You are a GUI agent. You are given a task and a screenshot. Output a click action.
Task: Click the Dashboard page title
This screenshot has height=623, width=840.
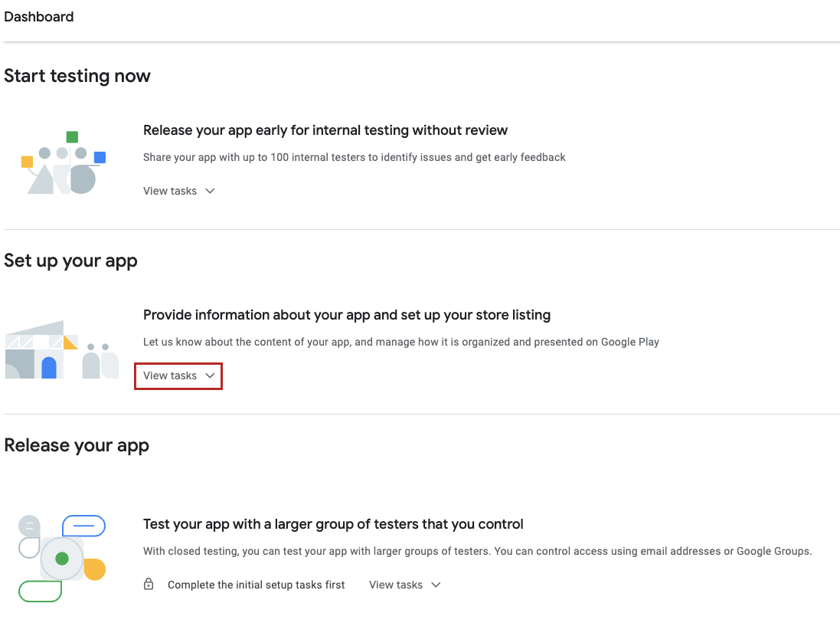pos(39,16)
